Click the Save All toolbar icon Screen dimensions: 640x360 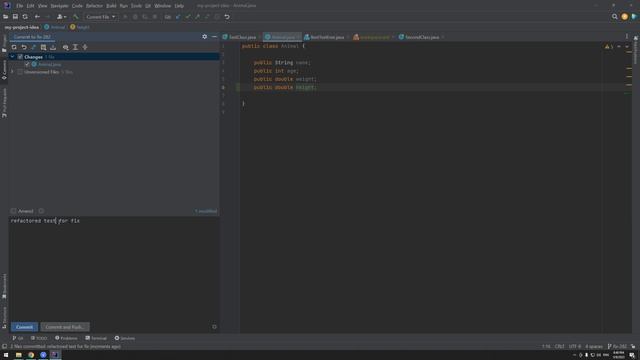coord(15,17)
